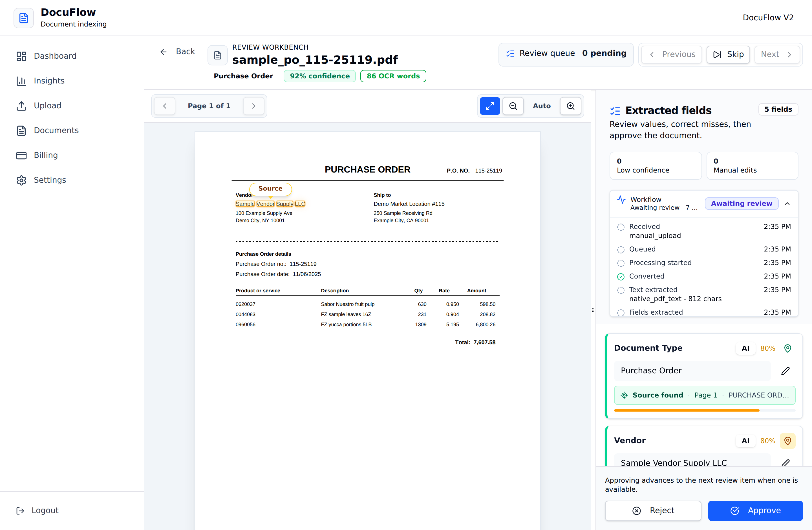The width and height of the screenshot is (812, 530).
Task: Click the Document Type confidence bar
Action: pyautogui.click(x=705, y=411)
